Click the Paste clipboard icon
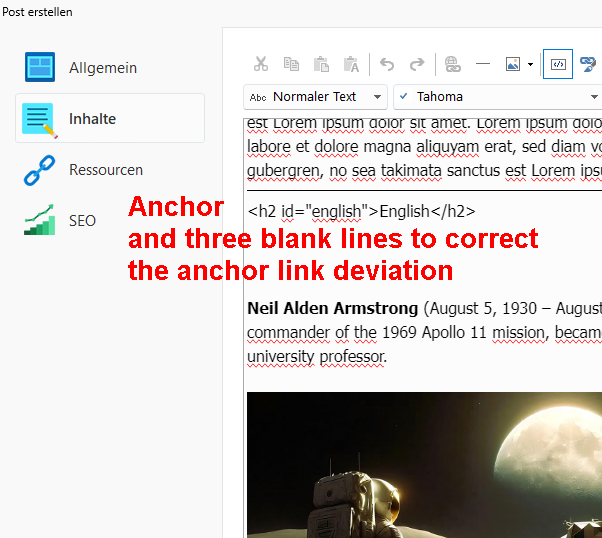 tap(321, 65)
